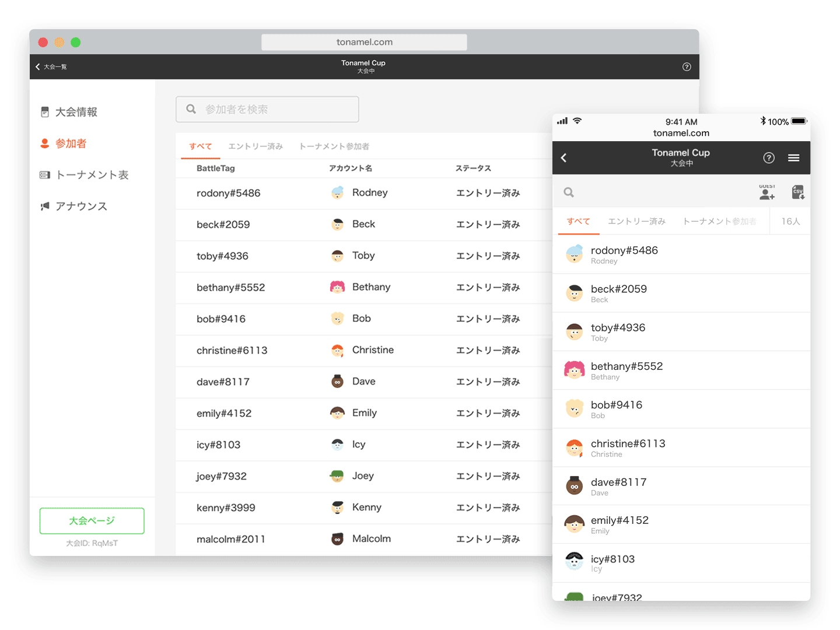Click the 大会ページ button
Screen dimensions: 840x630
92,521
